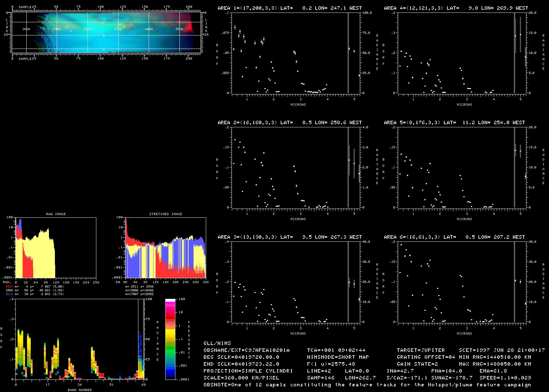Click the 'GRN:' channel statistics line
This screenshot has width=549, height=392.
pyautogui.click(x=35, y=290)
